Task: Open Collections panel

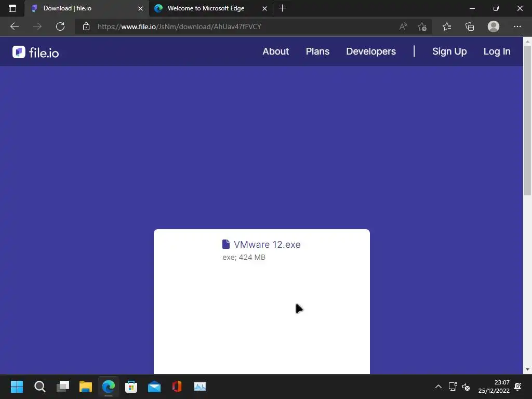Action: [x=470, y=26]
